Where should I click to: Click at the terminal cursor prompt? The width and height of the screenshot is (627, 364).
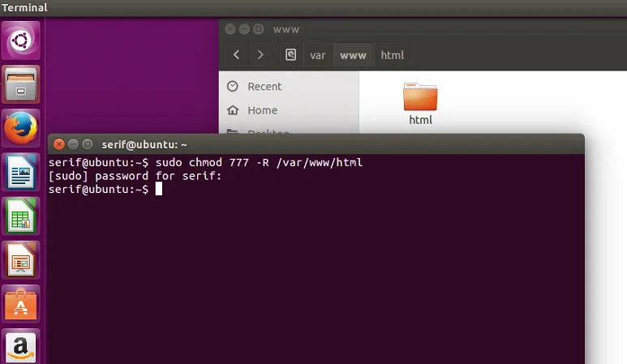(x=159, y=189)
